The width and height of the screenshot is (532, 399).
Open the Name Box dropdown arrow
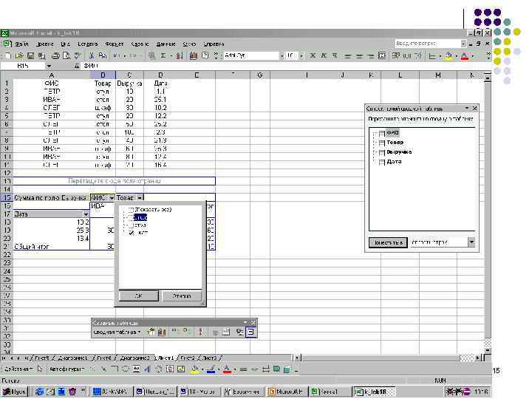(50, 66)
